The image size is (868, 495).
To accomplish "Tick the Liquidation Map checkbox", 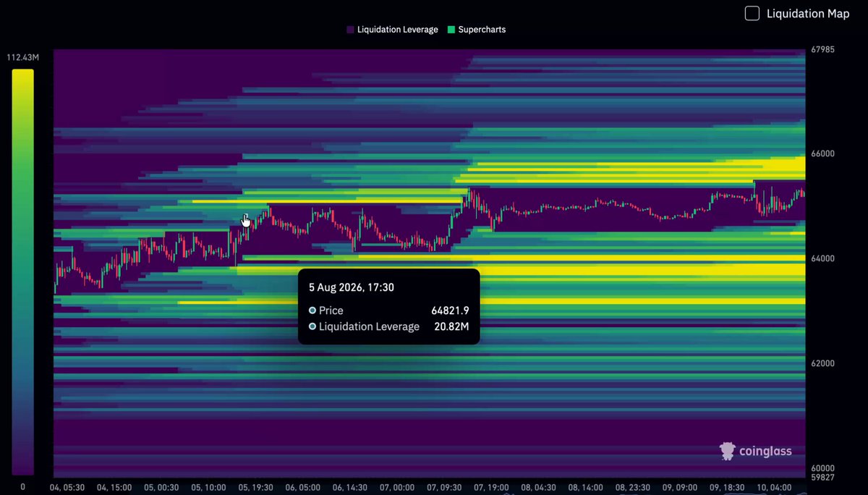I will coord(752,14).
